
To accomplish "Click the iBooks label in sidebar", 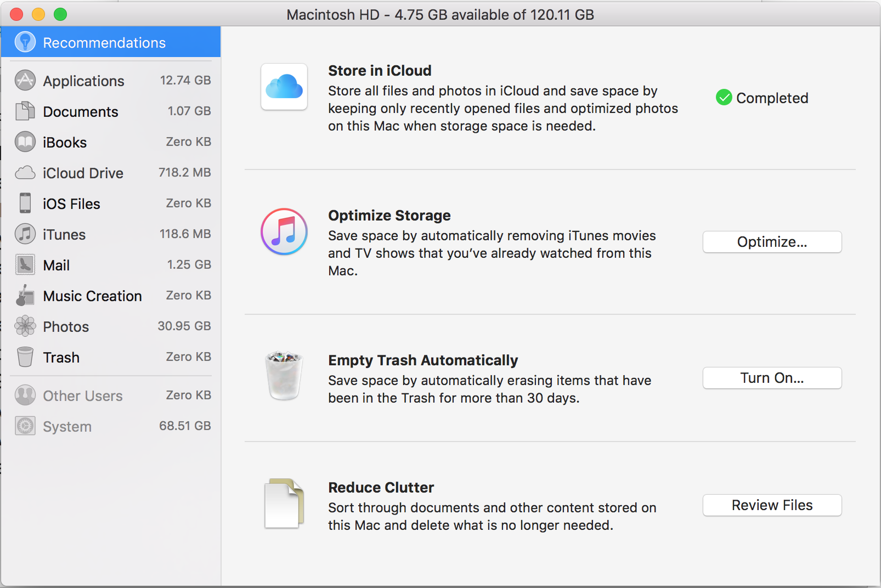I will pyautogui.click(x=65, y=143).
